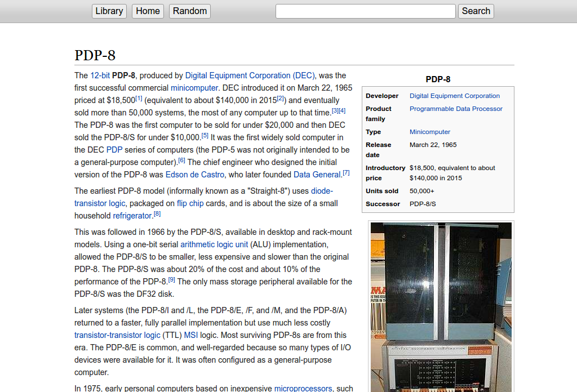Follow the minicomputer link
Viewport: 577px width, 392px height.
[x=194, y=88]
